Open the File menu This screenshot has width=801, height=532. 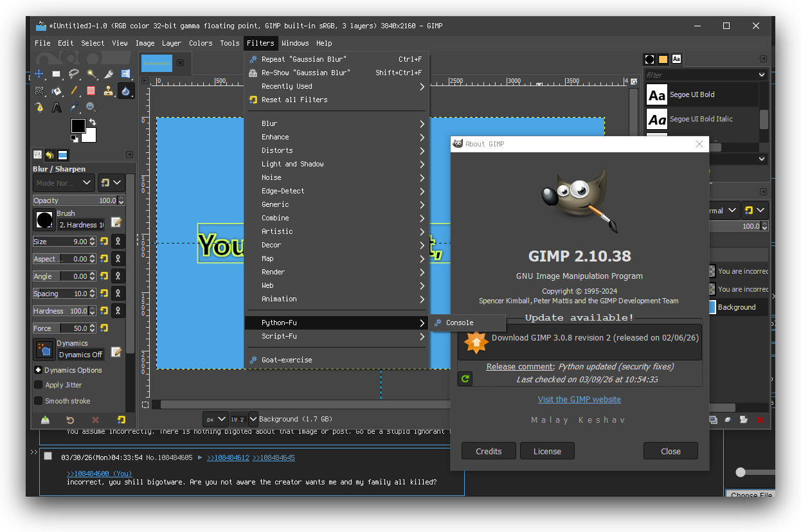point(42,43)
